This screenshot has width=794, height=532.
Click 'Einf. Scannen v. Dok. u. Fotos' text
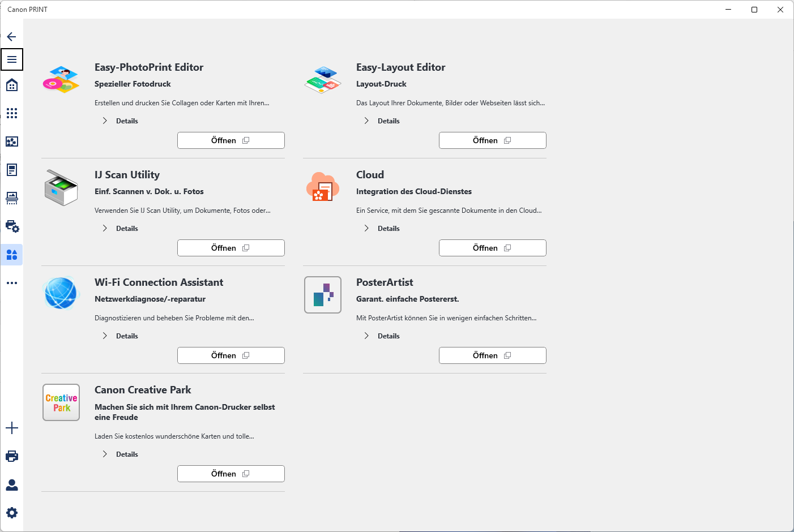150,191
